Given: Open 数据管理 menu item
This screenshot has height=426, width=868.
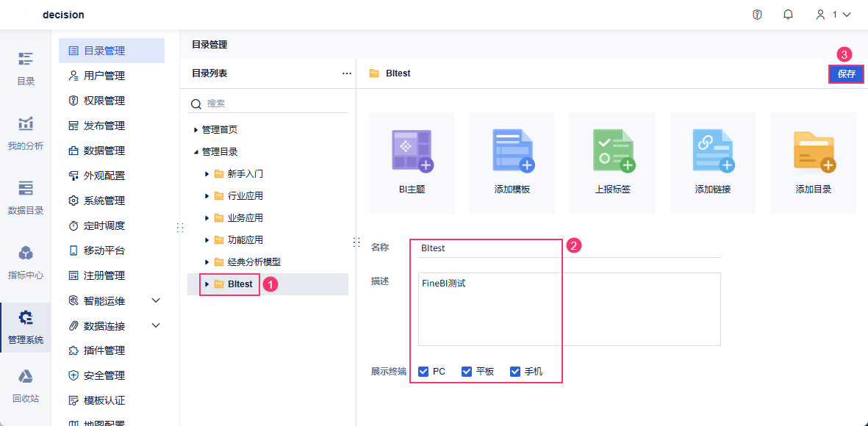Looking at the screenshot, I should click(112, 151).
